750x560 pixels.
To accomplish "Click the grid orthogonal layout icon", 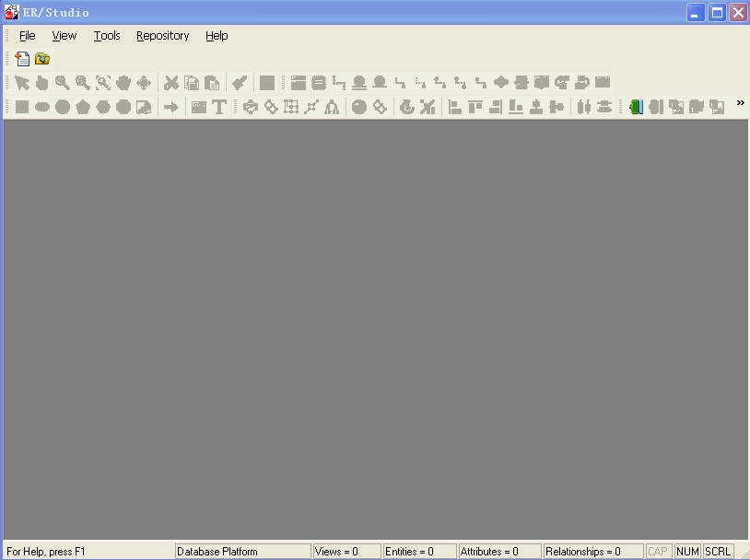I will (x=291, y=107).
